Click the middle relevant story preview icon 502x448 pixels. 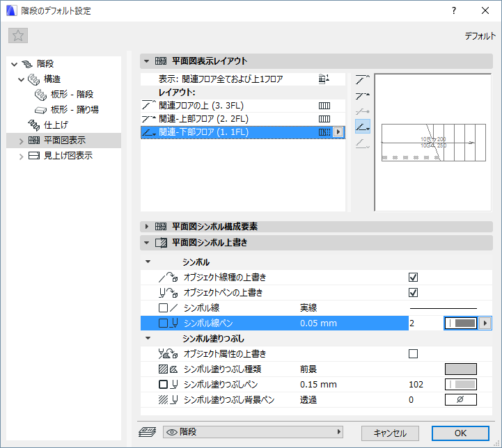tap(363, 111)
